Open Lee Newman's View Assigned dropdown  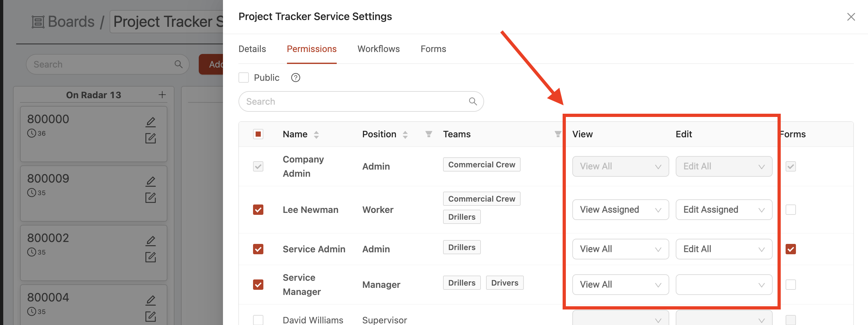tap(620, 210)
